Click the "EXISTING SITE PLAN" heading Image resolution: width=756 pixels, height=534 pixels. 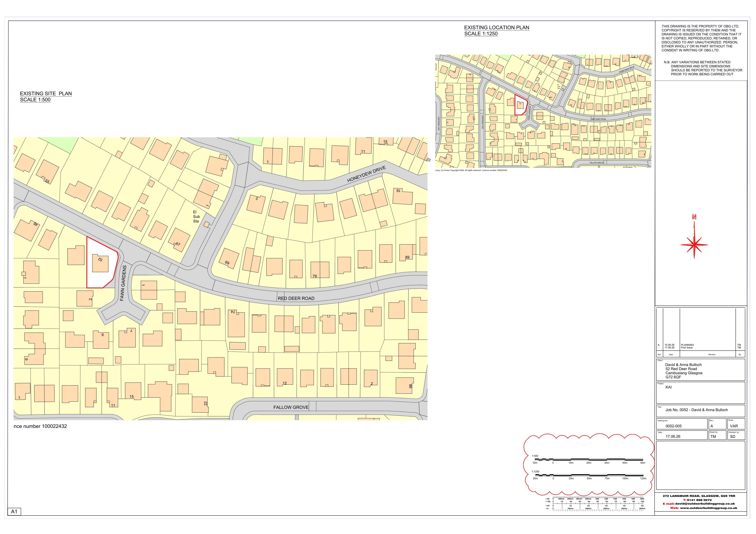coord(46,94)
